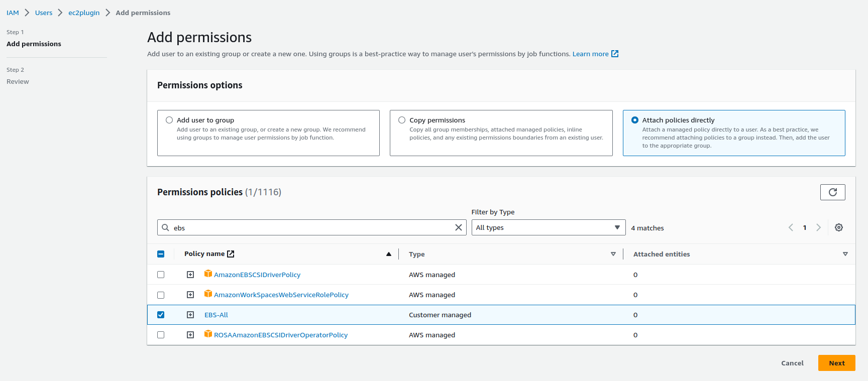Go to previous page of policies
Image resolution: width=868 pixels, height=381 pixels.
[x=791, y=227]
